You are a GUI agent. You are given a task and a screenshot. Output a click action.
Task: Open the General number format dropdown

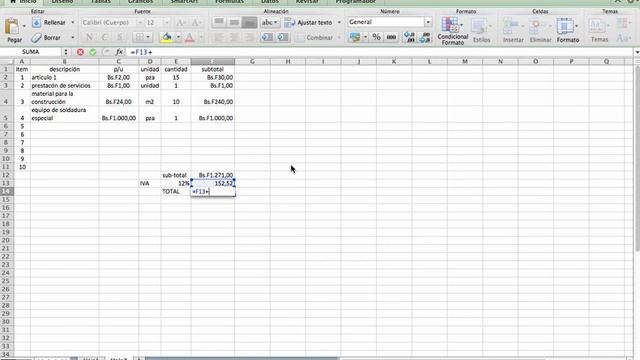(428, 22)
